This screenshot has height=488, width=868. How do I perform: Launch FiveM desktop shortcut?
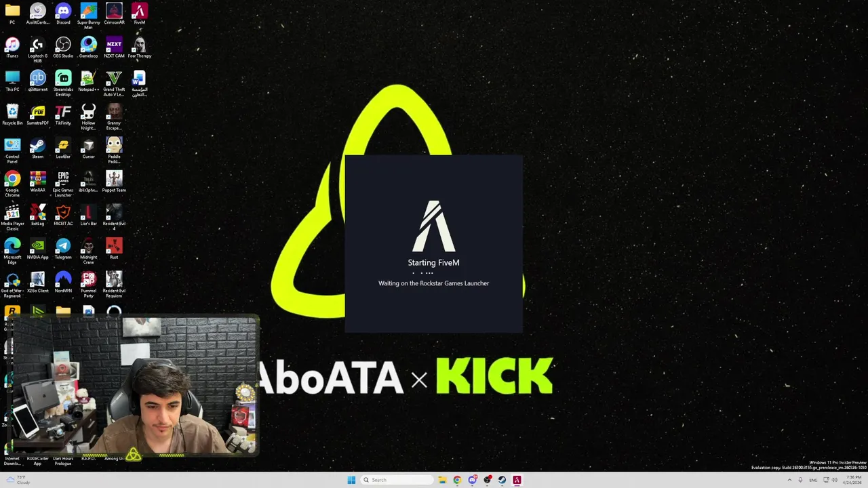139,14
